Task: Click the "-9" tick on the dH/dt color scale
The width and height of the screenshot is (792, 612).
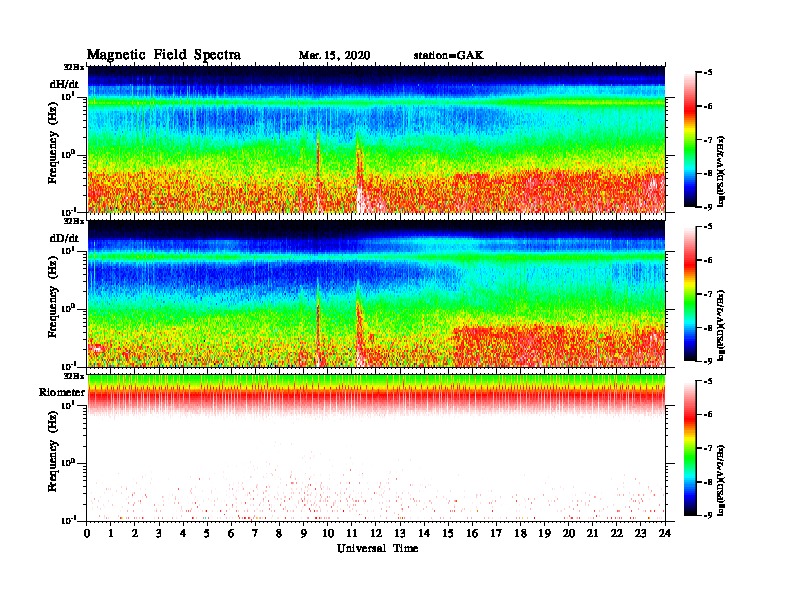Action: point(707,207)
